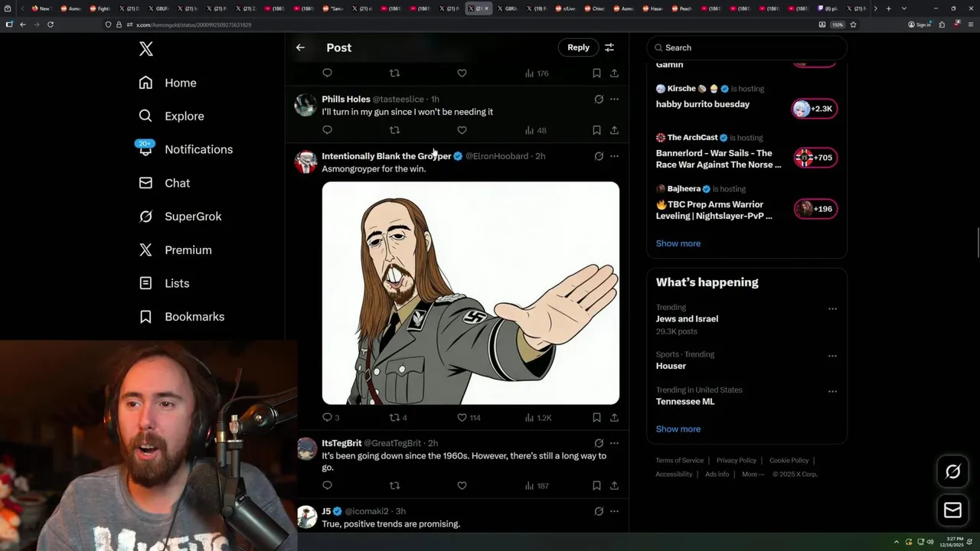Focus the Search input field

coord(747,47)
